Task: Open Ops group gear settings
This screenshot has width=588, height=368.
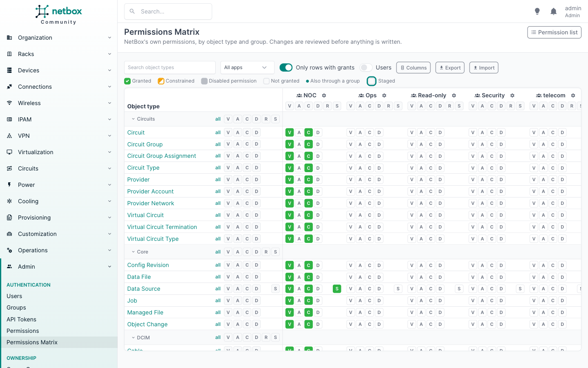Action: (384, 96)
